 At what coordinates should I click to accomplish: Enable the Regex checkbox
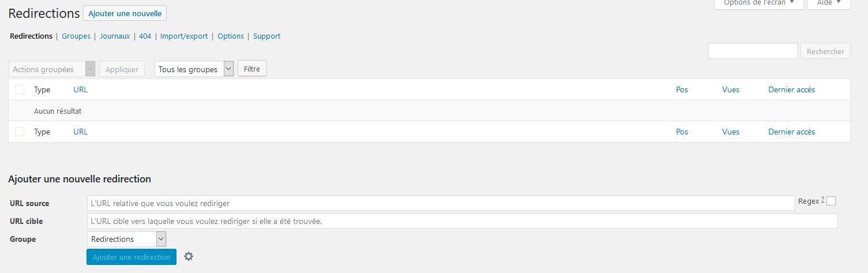[831, 201]
